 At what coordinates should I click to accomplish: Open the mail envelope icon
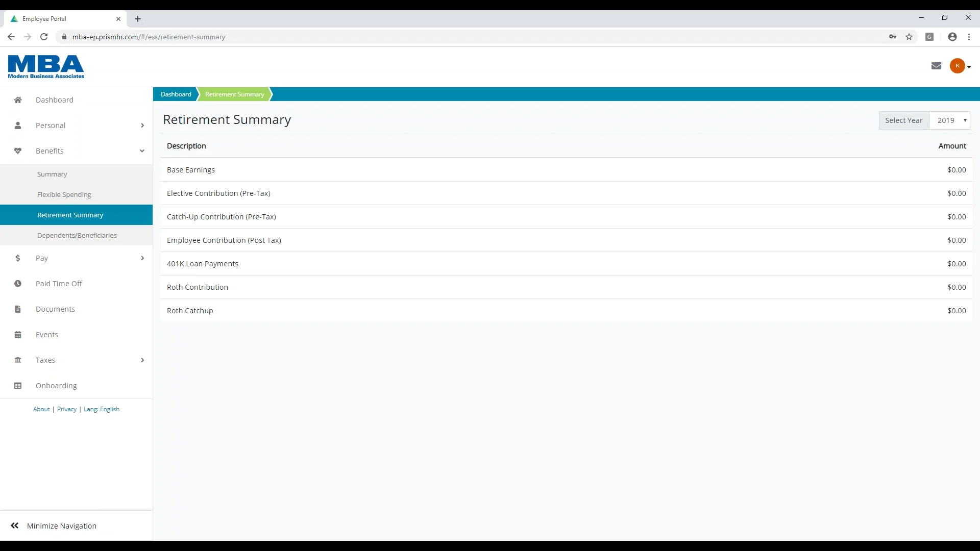point(936,65)
